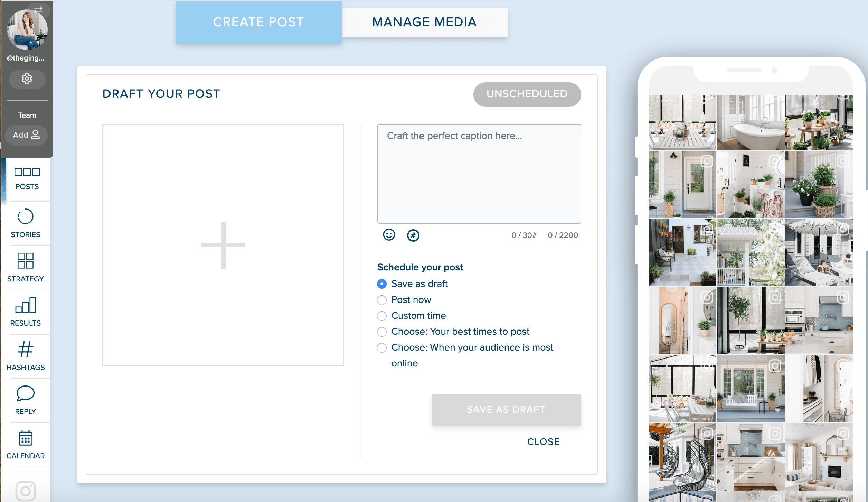Open the Stories section icon
This screenshot has height=502, width=868.
pos(26,223)
